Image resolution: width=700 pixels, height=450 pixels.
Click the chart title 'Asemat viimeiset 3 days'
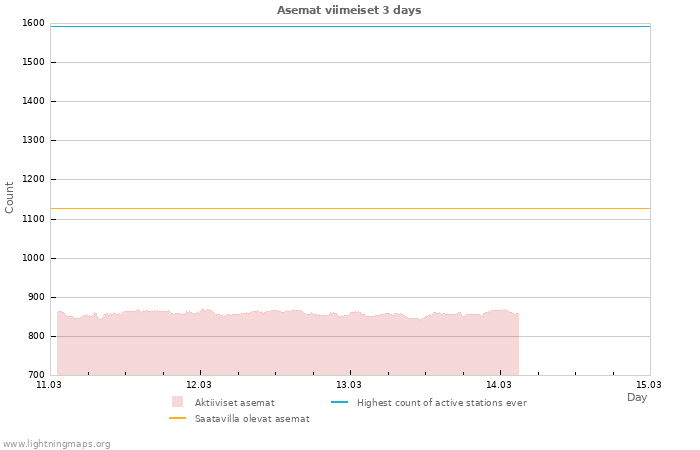pos(349,10)
